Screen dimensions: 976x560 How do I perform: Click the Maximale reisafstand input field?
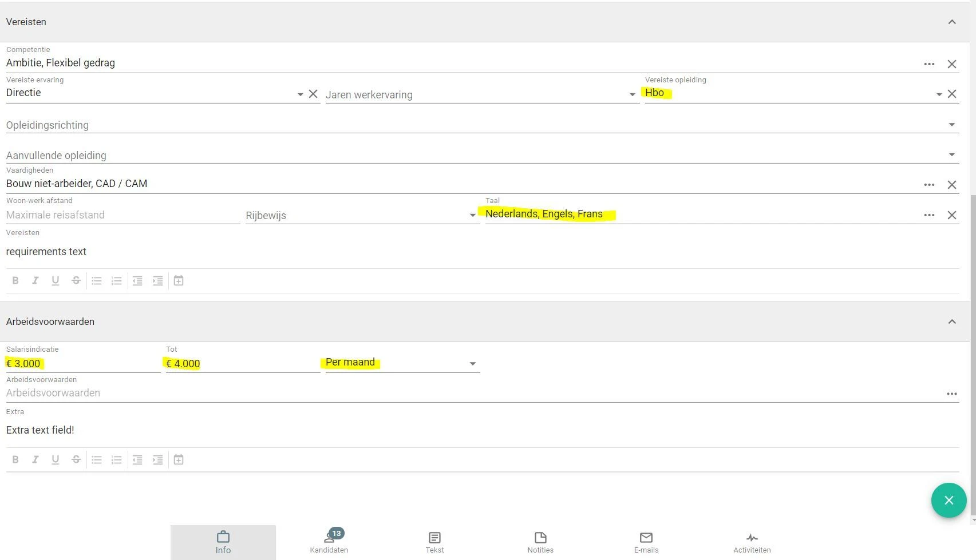pyautogui.click(x=123, y=215)
